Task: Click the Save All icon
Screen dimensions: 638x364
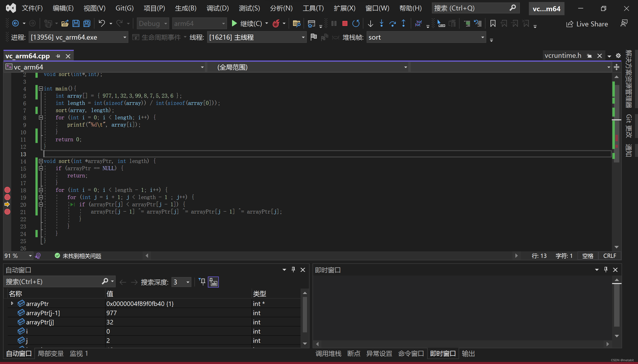Action: pos(87,23)
